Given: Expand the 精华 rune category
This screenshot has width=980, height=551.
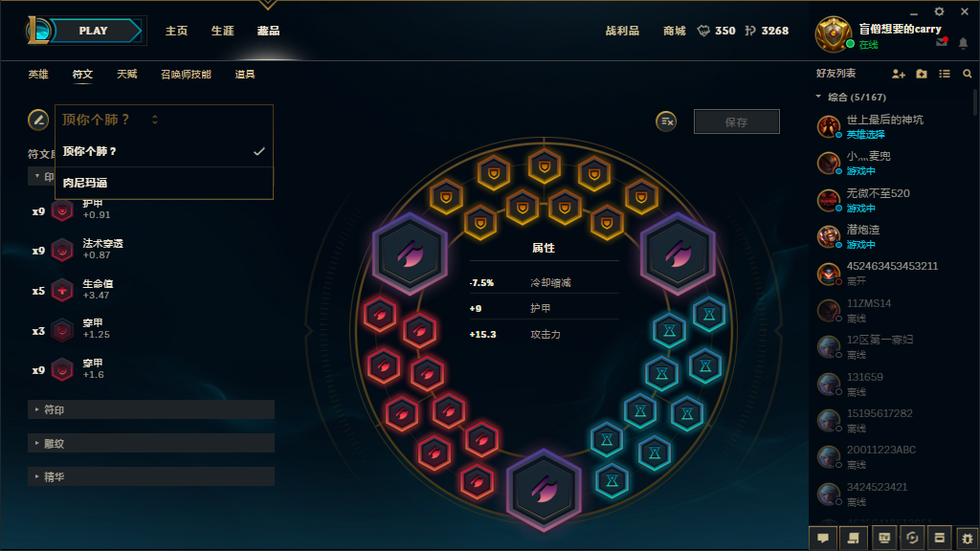Looking at the screenshot, I should click(151, 476).
